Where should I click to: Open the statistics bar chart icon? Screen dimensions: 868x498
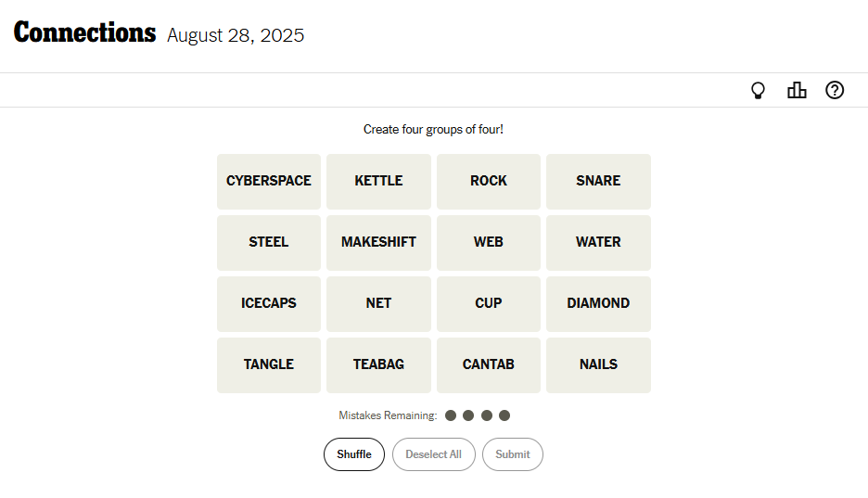click(x=797, y=90)
